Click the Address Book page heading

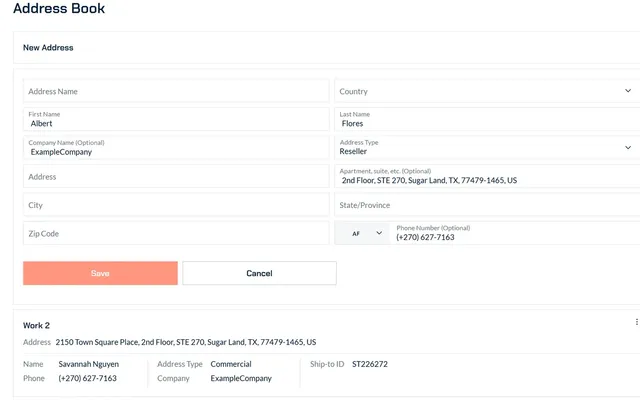59,8
